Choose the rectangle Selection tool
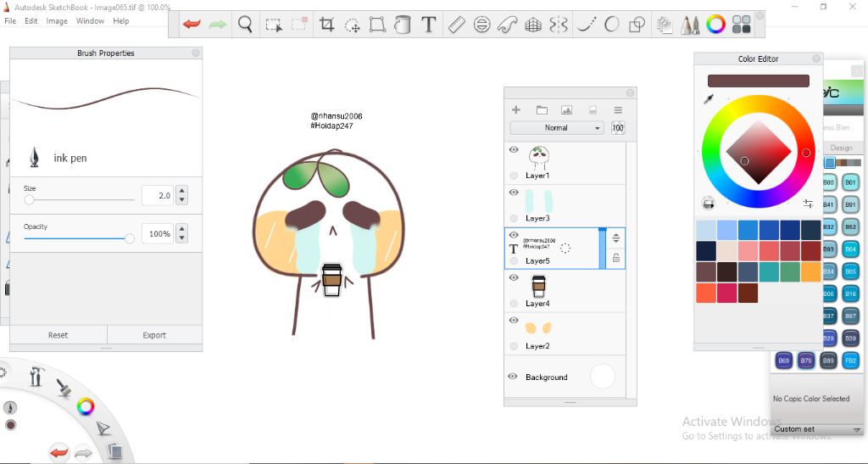Screen dimensions: 868x464 click(x=274, y=25)
